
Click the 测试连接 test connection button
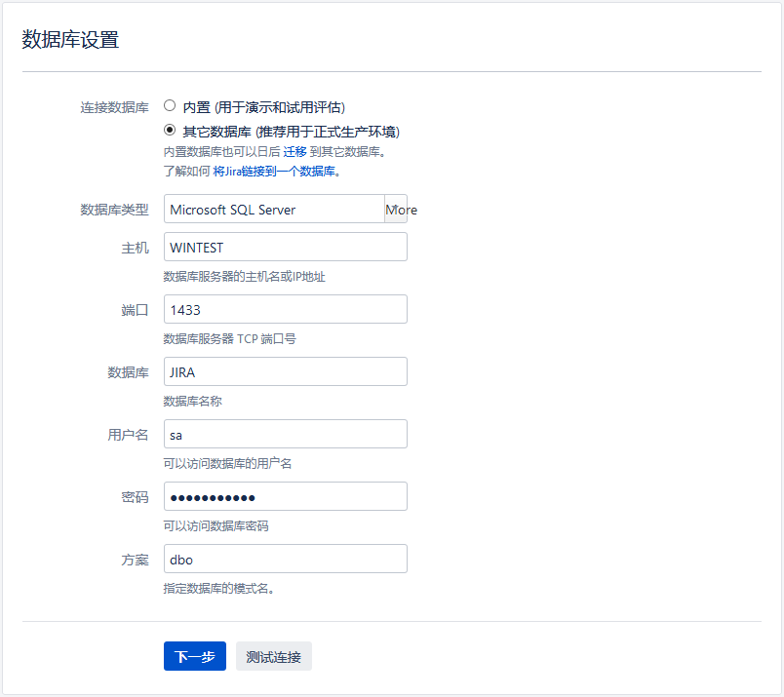tap(274, 656)
